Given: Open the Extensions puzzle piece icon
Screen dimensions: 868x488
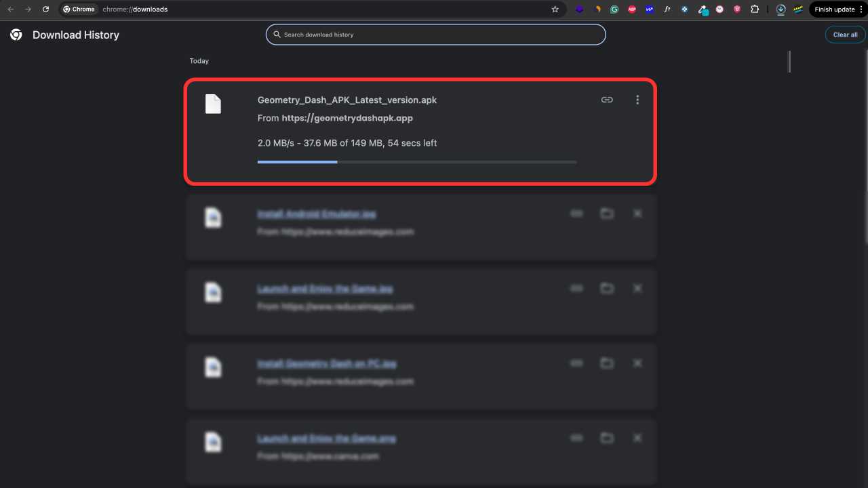Looking at the screenshot, I should (755, 9).
